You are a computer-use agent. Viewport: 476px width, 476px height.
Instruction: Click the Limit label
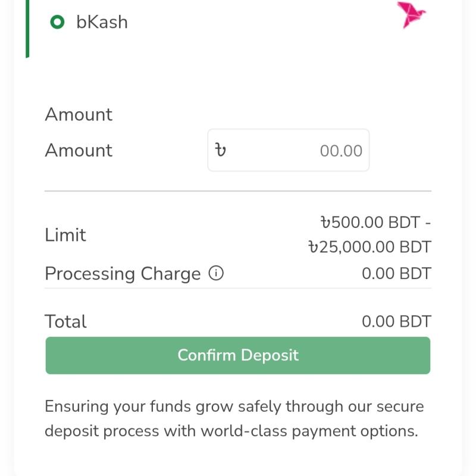point(65,234)
